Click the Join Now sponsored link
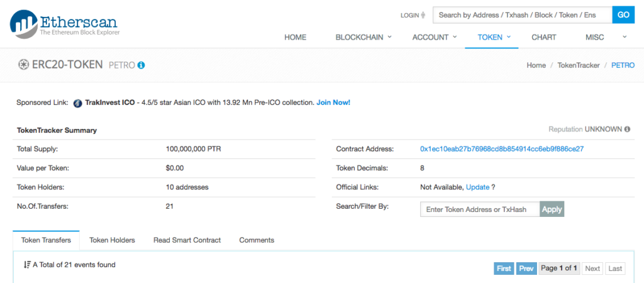 tap(333, 103)
